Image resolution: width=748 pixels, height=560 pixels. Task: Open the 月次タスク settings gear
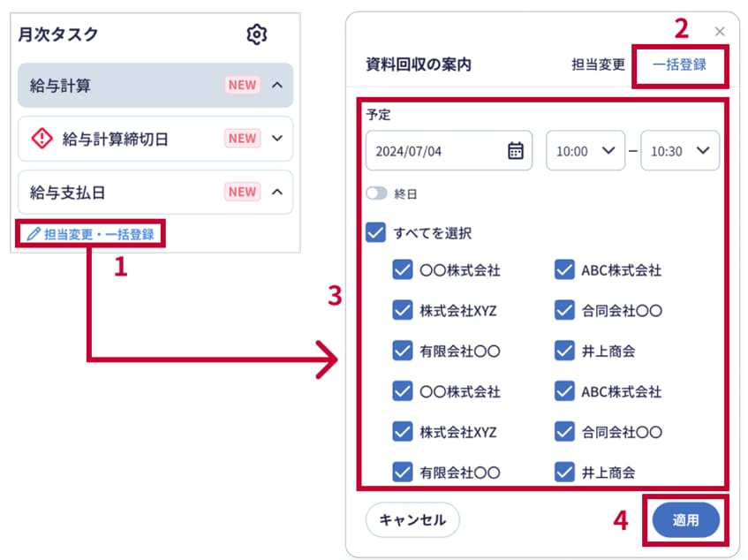pyautogui.click(x=257, y=34)
